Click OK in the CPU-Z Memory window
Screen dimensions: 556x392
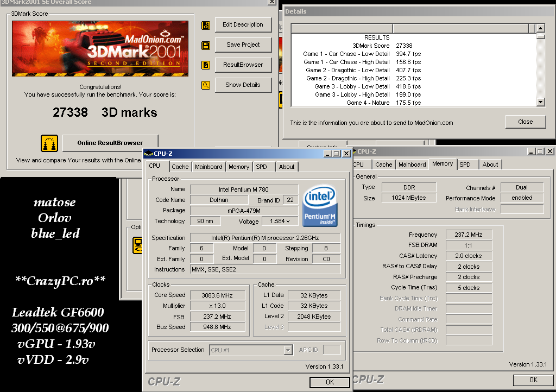click(x=533, y=380)
